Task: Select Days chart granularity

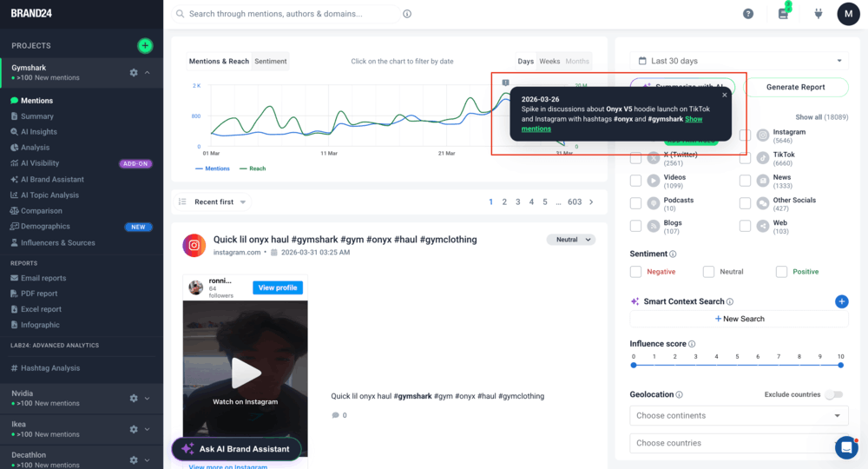Action: [x=526, y=62]
